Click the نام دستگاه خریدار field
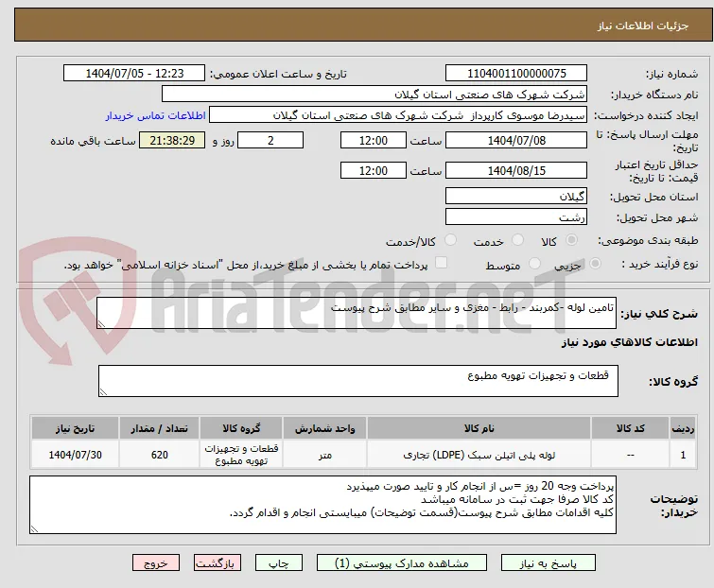 [x=374, y=95]
